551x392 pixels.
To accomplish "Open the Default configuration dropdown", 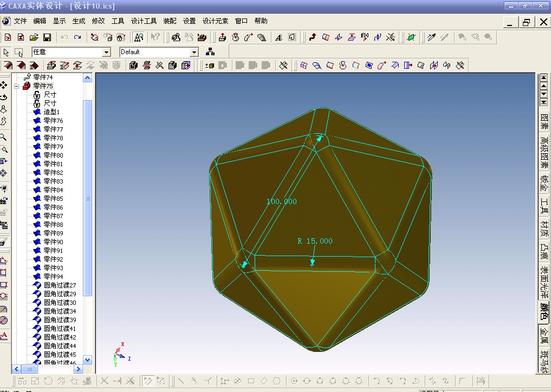I will pos(194,53).
